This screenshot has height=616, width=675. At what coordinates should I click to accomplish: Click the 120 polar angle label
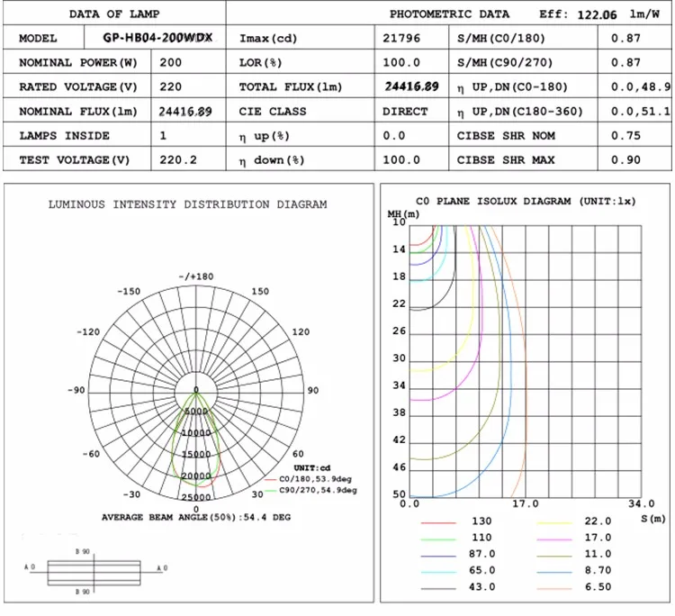coord(301,331)
